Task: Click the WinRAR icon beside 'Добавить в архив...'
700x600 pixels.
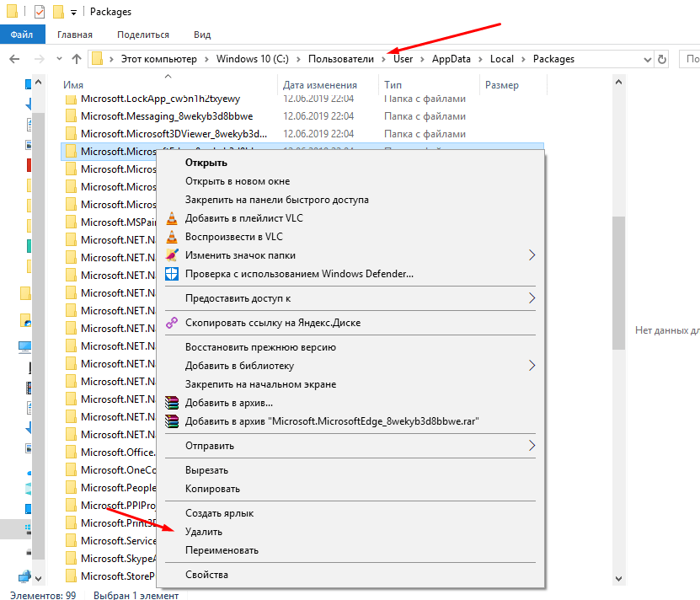Action: (x=172, y=403)
